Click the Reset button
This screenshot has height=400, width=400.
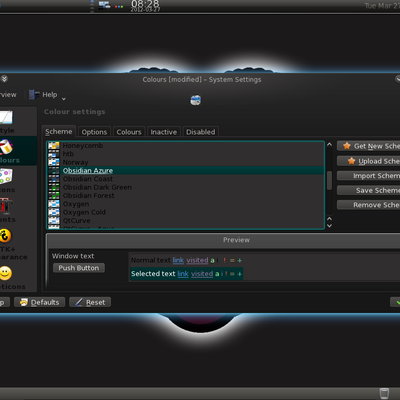[90, 302]
